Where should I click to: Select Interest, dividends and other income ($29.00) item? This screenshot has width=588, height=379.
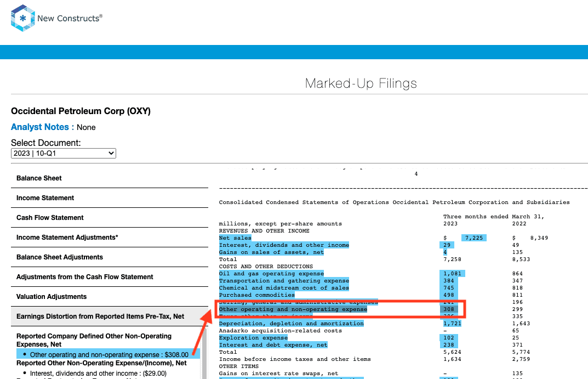pos(98,374)
